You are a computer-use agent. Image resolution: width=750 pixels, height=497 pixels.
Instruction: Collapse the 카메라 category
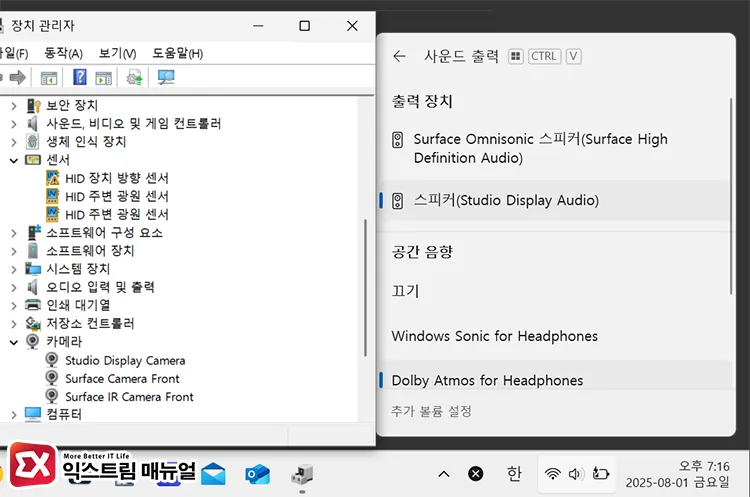tap(14, 342)
